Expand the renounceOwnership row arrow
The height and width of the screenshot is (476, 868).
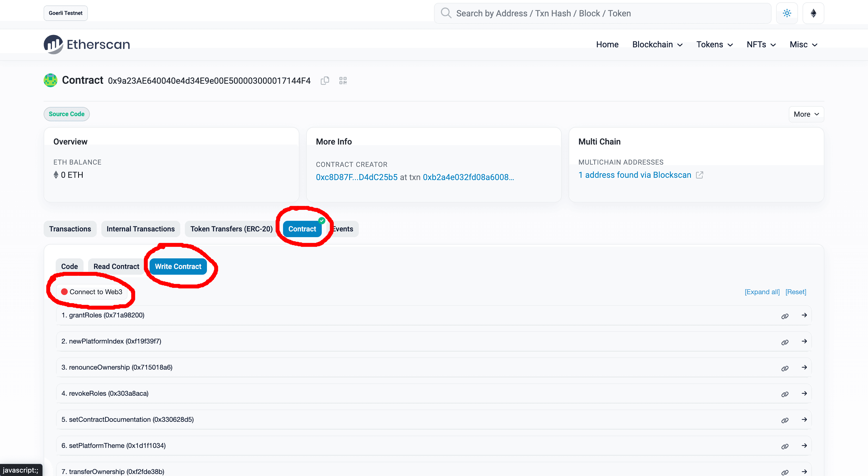[x=804, y=367]
